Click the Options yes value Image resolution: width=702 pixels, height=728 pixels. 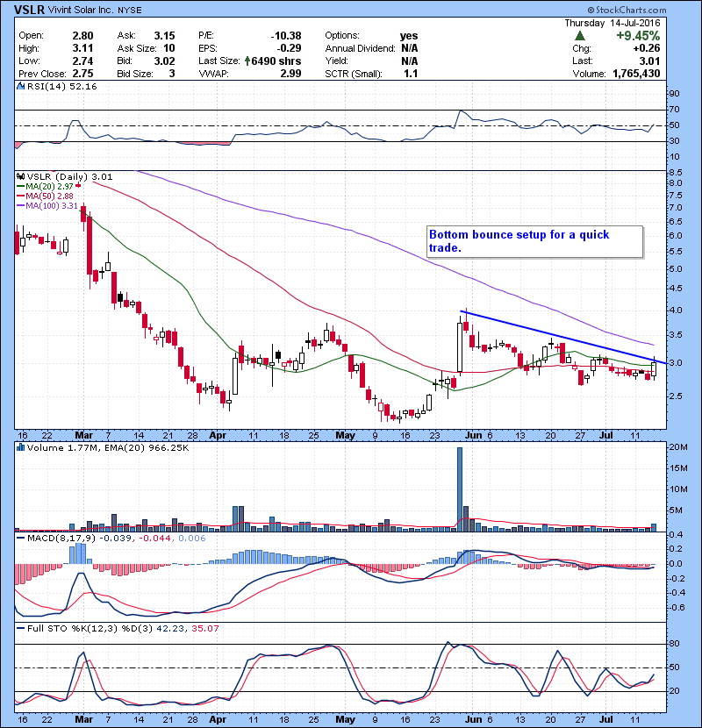coord(409,36)
